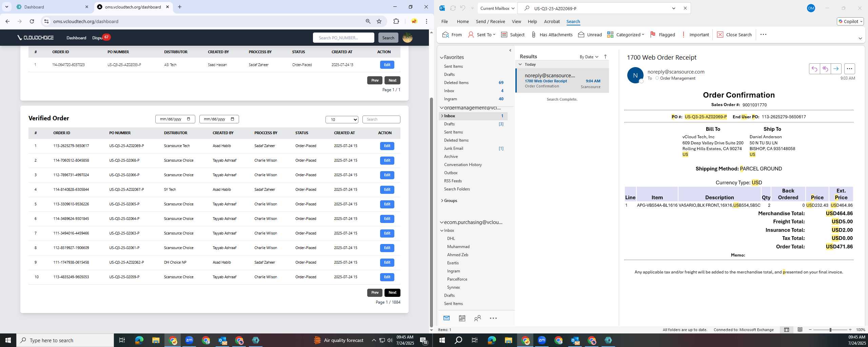Click Chrome bookmark star icon

(379, 21)
